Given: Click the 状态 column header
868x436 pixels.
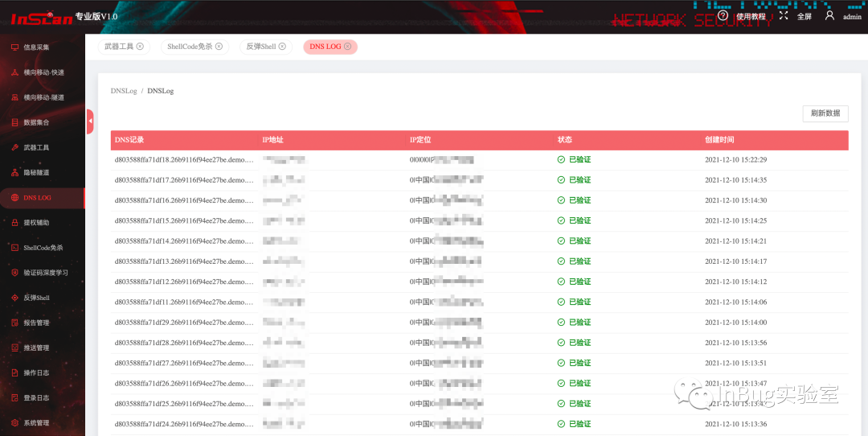Looking at the screenshot, I should (565, 140).
